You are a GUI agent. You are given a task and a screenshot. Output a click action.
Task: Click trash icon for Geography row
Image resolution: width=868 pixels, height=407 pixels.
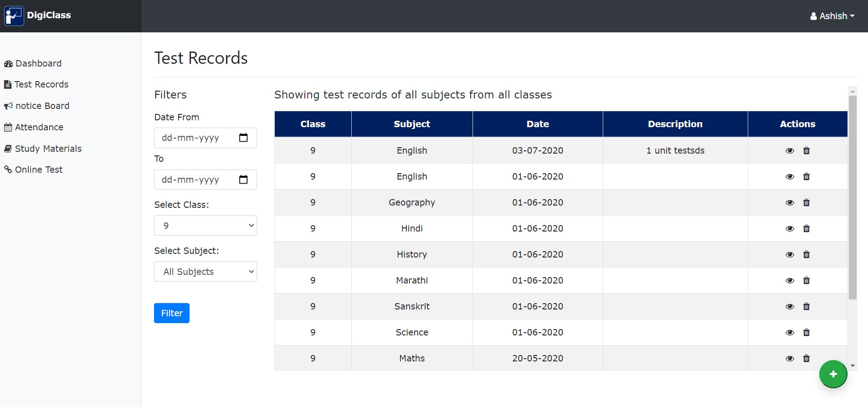tap(806, 203)
